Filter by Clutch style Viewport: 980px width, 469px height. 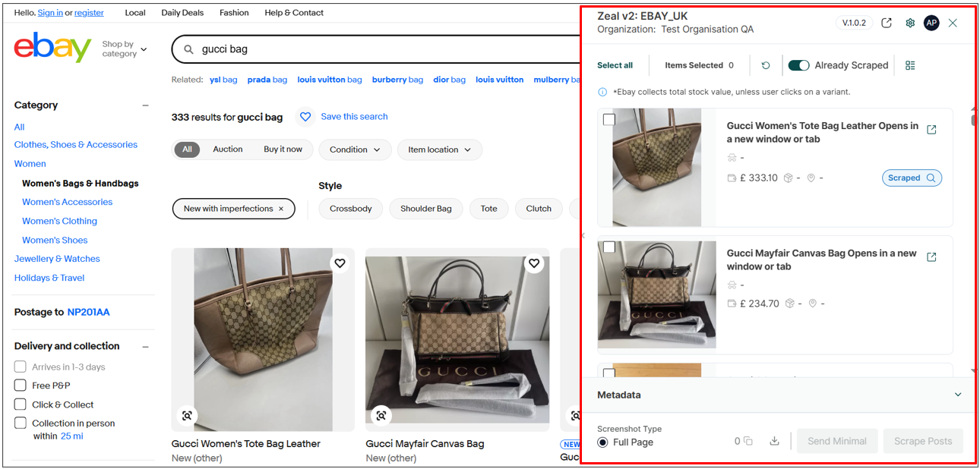coord(539,209)
